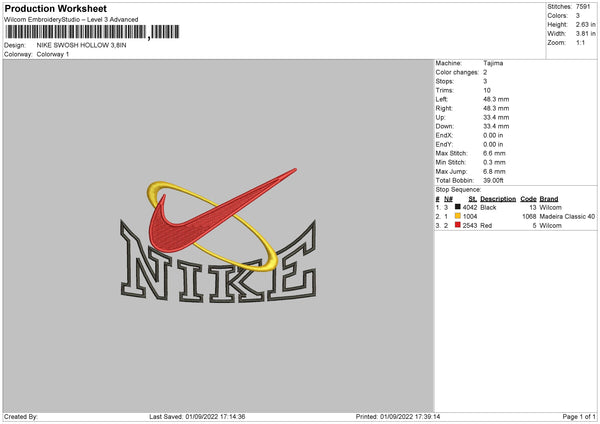Click design name 'NIKE SWOSH HOLLOW 3,8IN'
The width and height of the screenshot is (600, 424).
tap(82, 45)
